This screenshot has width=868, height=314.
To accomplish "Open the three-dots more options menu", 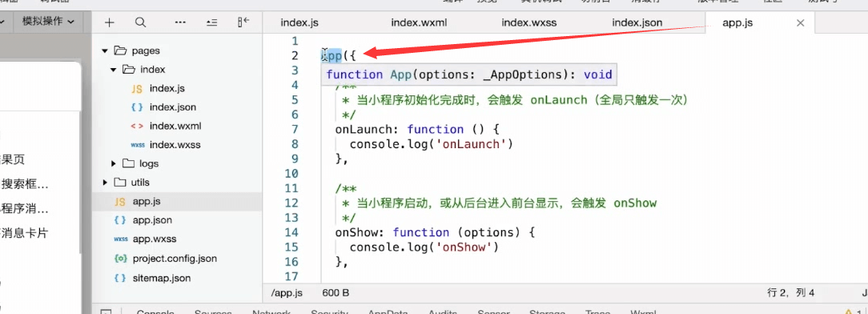I will pyautogui.click(x=180, y=22).
